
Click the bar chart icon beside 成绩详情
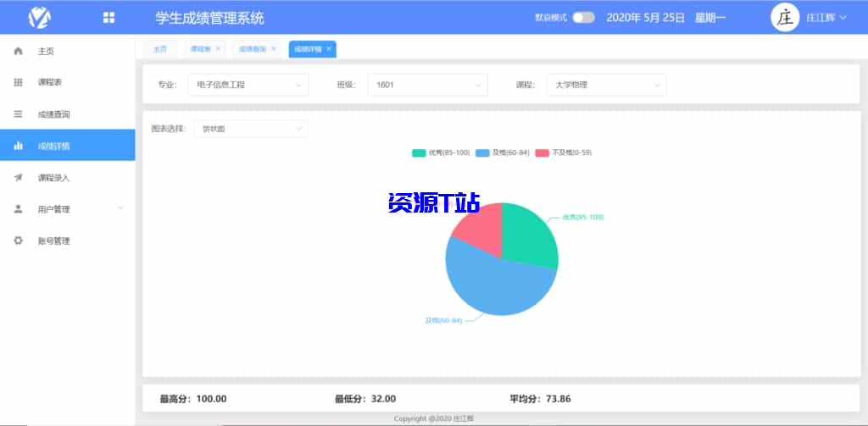pos(19,146)
